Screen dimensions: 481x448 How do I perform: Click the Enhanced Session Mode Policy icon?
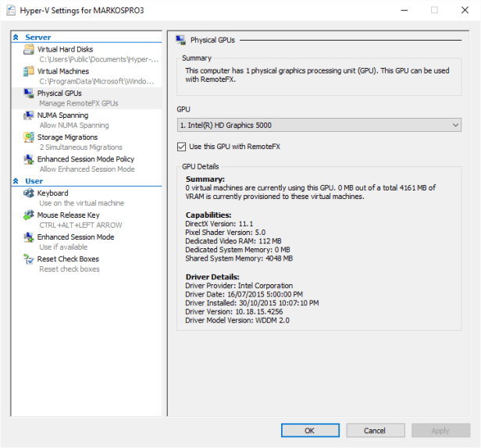30,158
